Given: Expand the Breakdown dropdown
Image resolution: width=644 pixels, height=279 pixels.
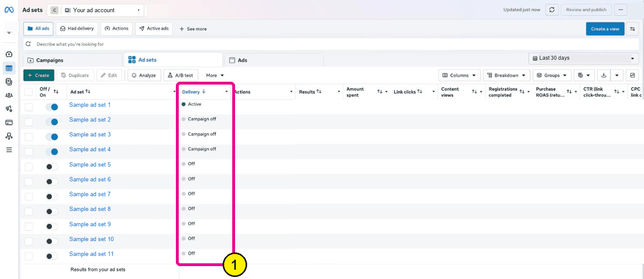Looking at the screenshot, I should click(x=506, y=75).
